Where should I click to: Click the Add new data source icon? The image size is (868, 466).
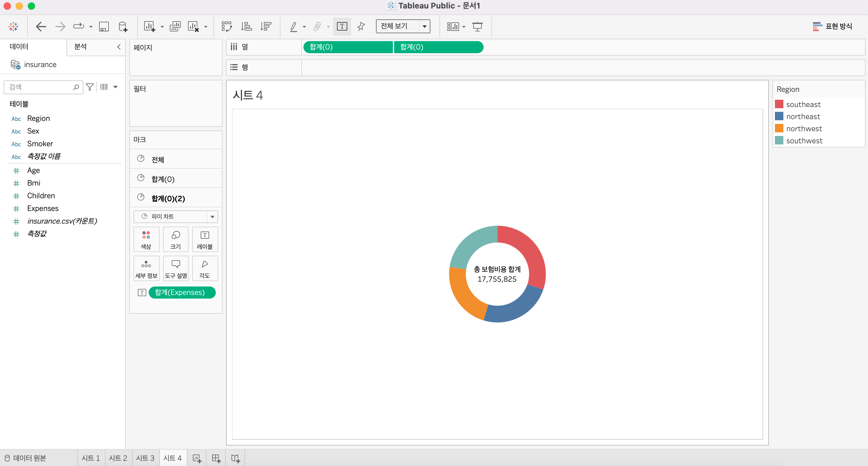pos(123,26)
